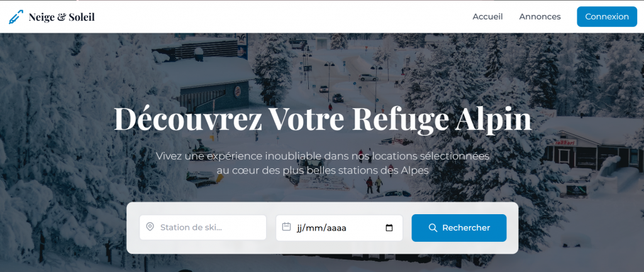Click the blank area of the white search card

[x=323, y=248]
